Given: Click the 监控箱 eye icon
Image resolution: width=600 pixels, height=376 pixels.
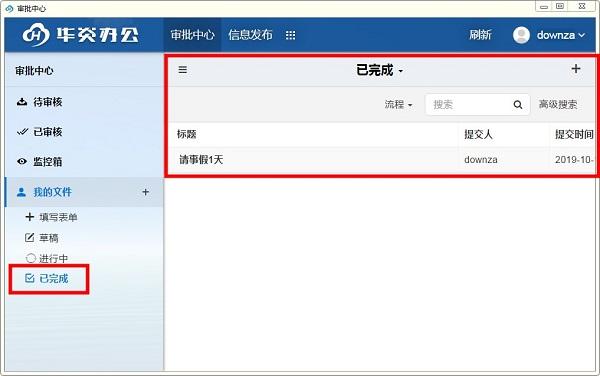Looking at the screenshot, I should tap(22, 162).
